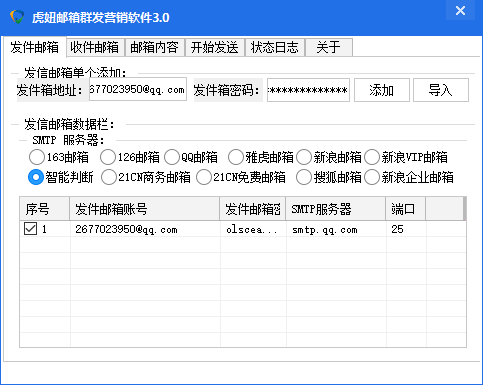The image size is (483, 385).
Task: Click the olscea... password cell
Action: point(253,229)
